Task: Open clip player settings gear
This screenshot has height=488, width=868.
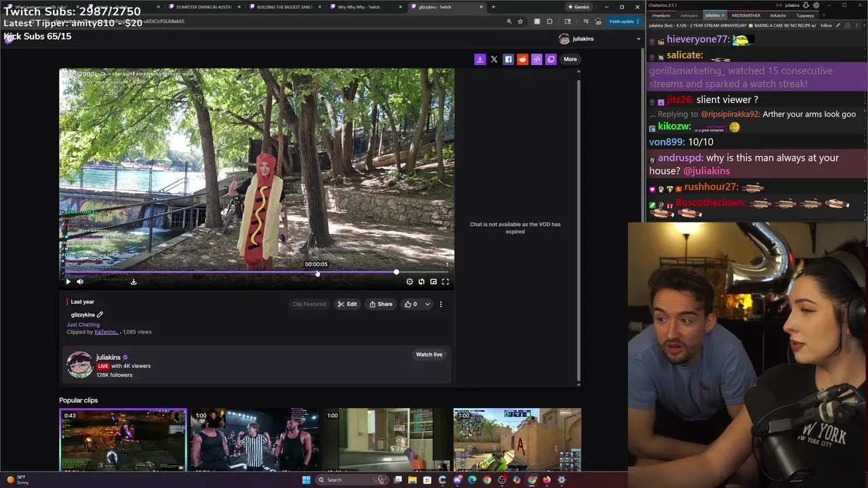Action: 410,281
